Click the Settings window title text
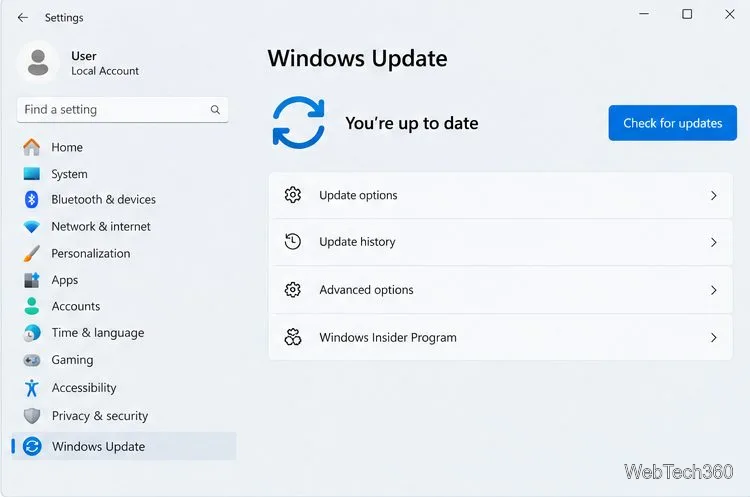 [x=64, y=18]
